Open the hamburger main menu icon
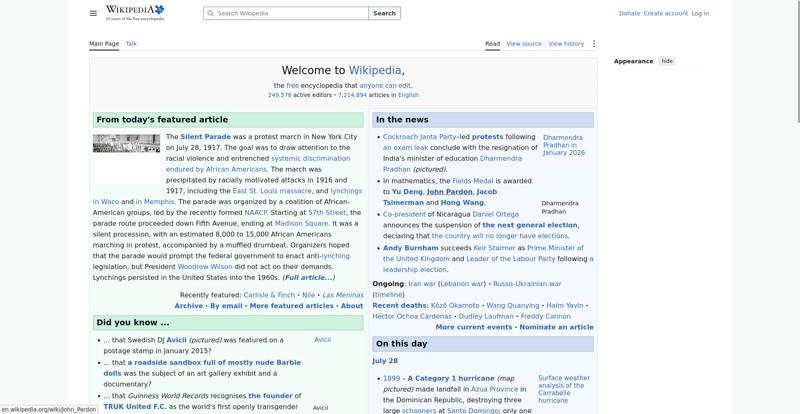Screen dimensions: 800x414 [x=93, y=13]
